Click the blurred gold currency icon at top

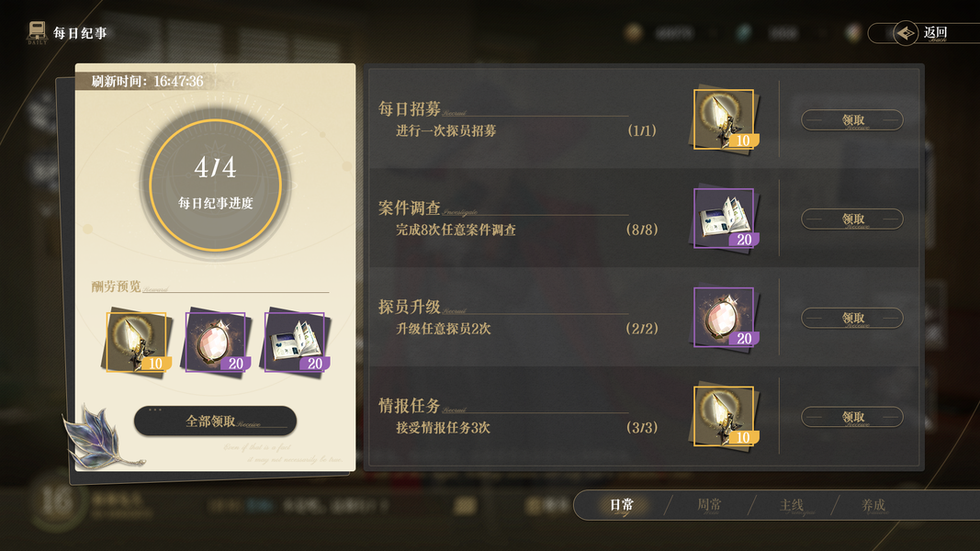pos(634,32)
